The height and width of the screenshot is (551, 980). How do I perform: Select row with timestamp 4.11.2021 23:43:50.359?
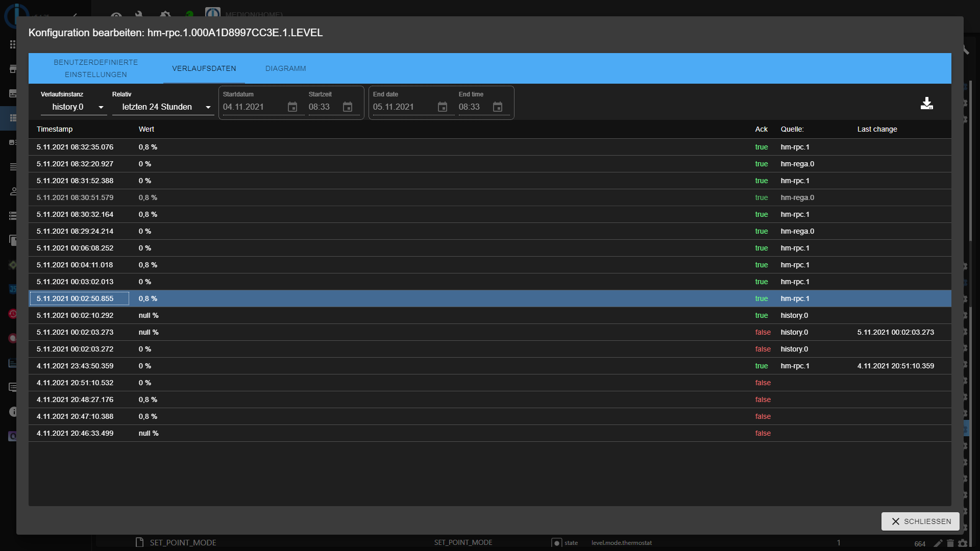coord(75,366)
